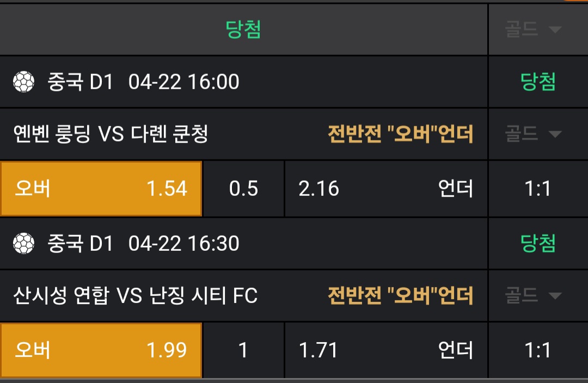Expand 골드 dropdown for 옌볜 룽딩 match

(x=532, y=133)
